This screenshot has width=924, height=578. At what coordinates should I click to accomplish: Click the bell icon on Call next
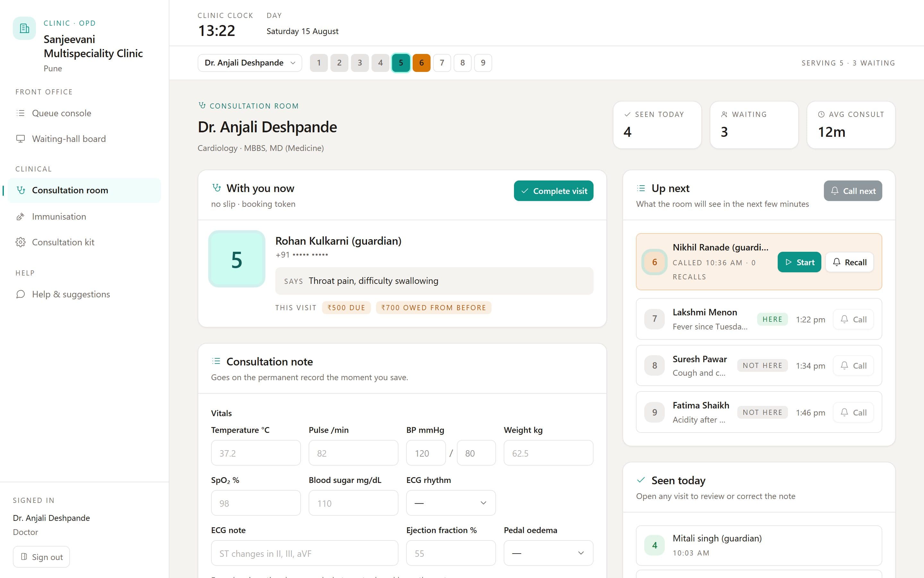point(835,191)
